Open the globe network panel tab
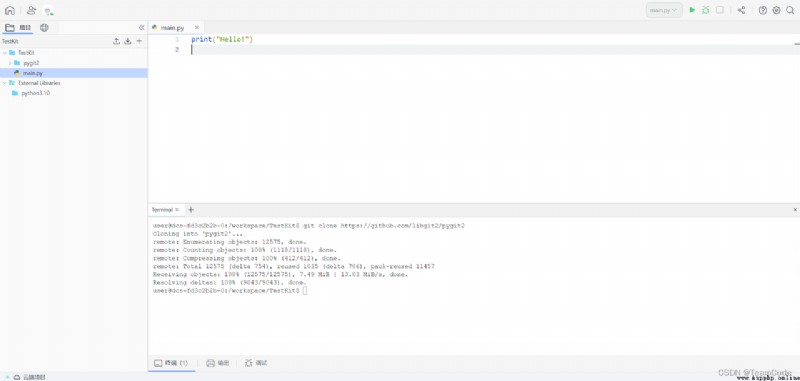 [44, 28]
